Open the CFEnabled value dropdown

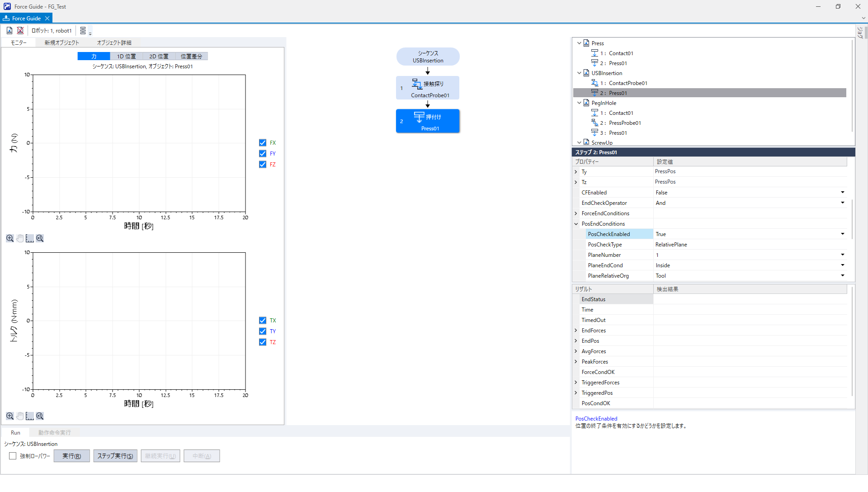842,193
